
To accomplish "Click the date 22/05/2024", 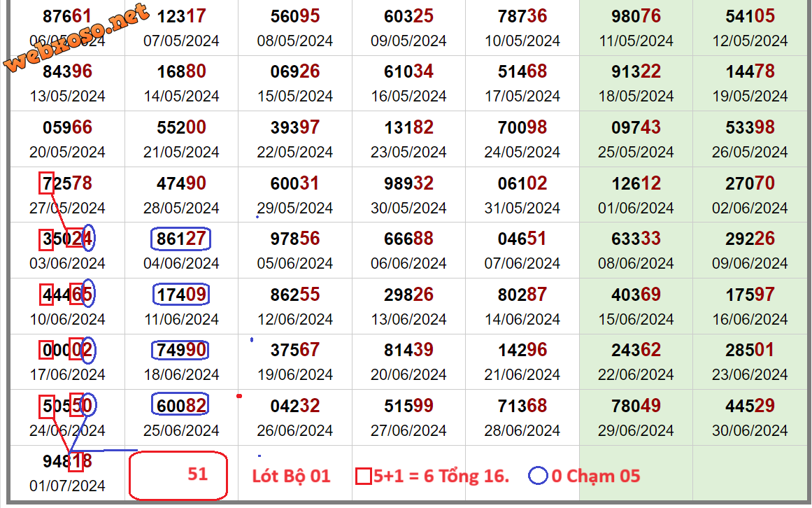I will click(x=295, y=153).
